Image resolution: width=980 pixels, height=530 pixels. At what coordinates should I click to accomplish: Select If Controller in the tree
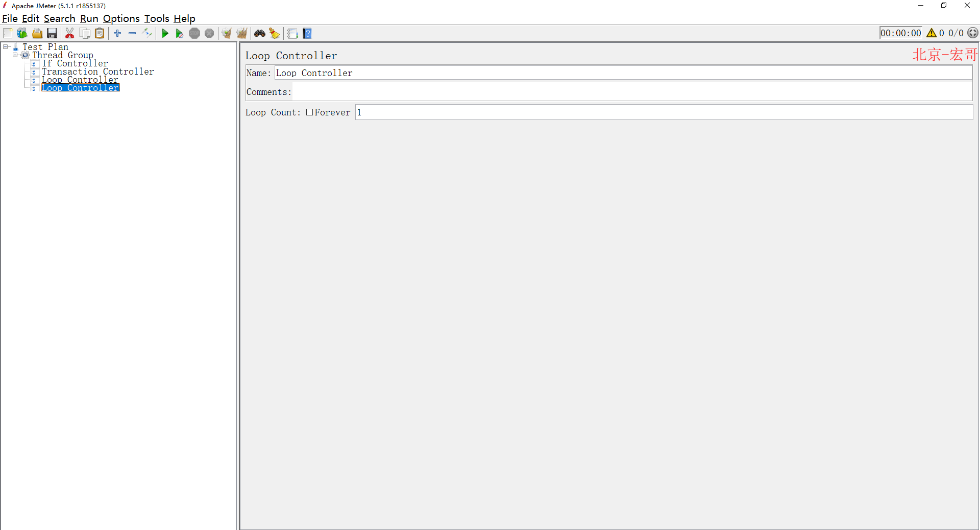coord(75,63)
